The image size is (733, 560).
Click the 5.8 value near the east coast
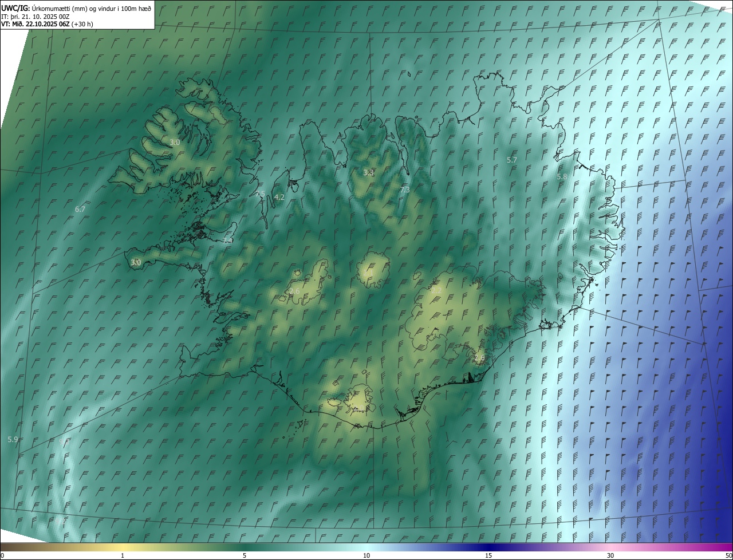pos(562,177)
